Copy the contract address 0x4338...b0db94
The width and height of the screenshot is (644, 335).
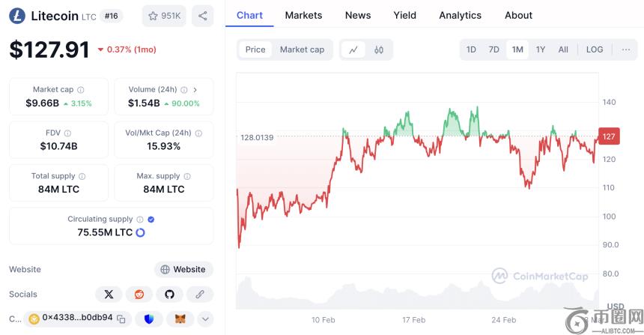pos(121,319)
